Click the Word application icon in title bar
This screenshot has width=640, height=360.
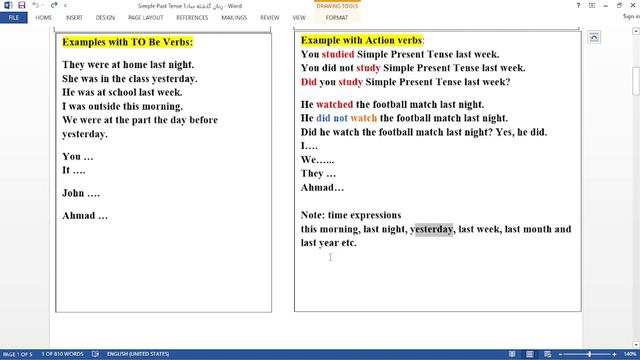click(x=8, y=5)
